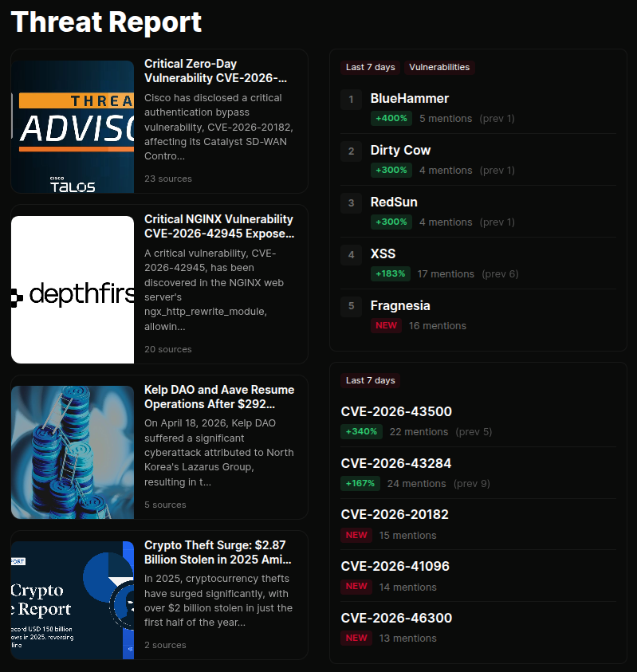This screenshot has height=672, width=637.
Task: Open the blue coins Kelp DAO thumbnail
Action: [x=73, y=452]
